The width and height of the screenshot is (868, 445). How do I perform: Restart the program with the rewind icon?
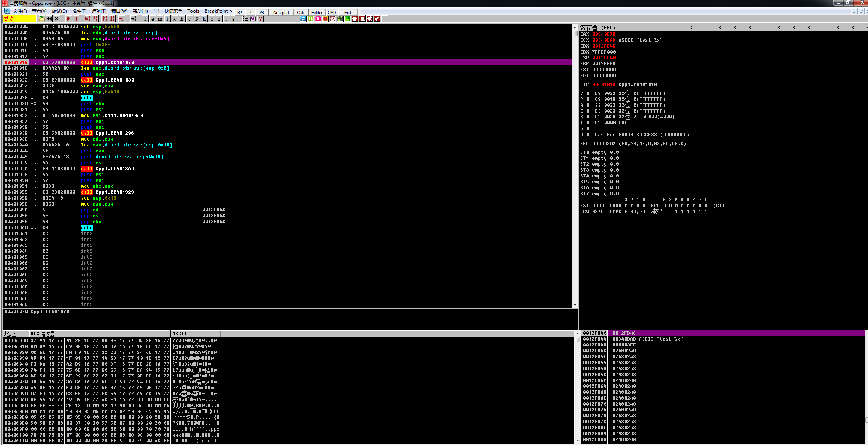coord(49,19)
